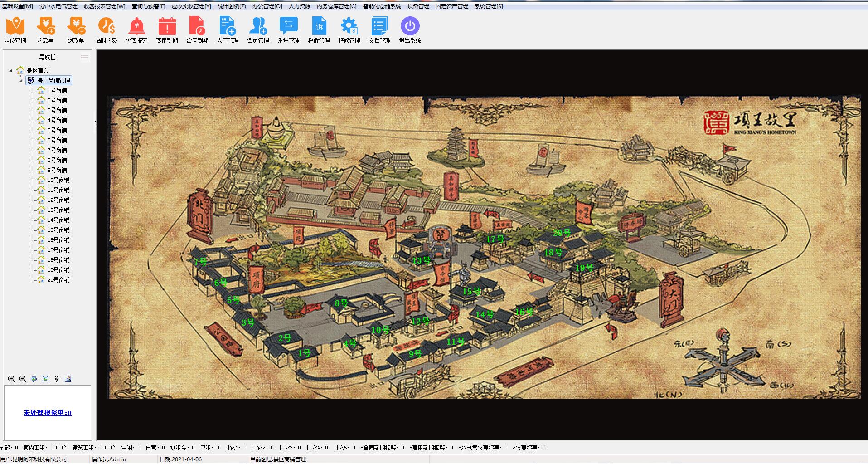The image size is (868, 464).
Task: Open 临时收费 temporary charge
Action: click(x=106, y=30)
